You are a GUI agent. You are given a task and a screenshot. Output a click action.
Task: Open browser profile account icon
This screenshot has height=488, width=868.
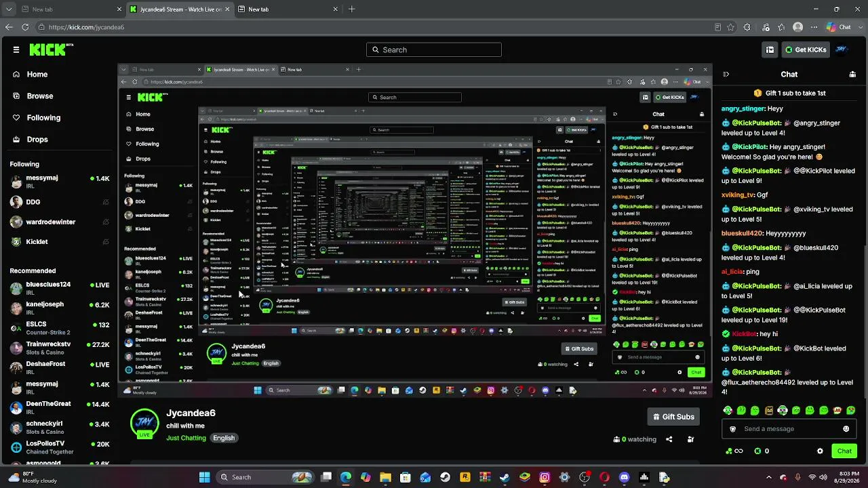tap(798, 27)
